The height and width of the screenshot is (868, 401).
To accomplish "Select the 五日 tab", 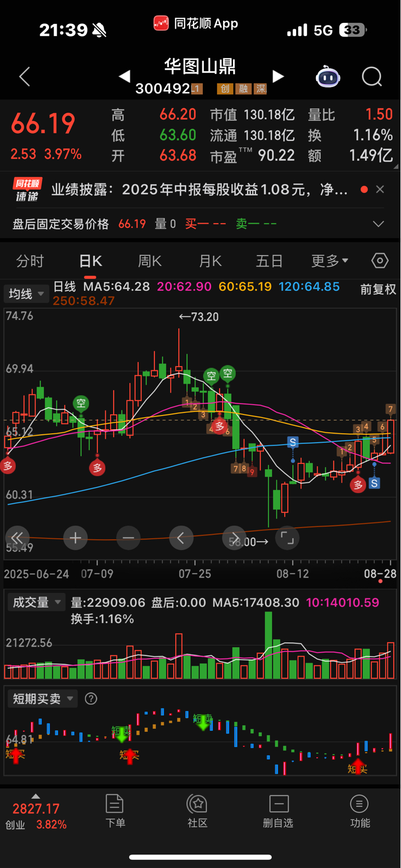I will coord(269,261).
